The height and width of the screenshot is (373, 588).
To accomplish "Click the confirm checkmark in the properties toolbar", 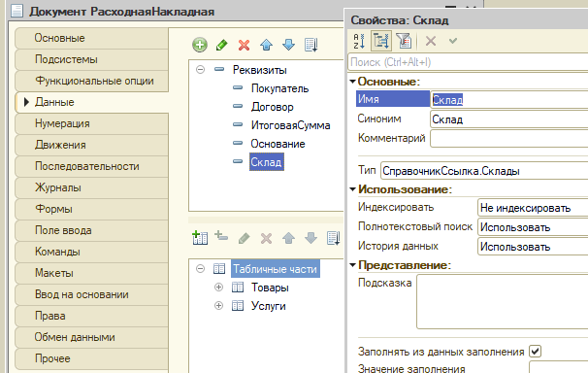I will [x=453, y=40].
